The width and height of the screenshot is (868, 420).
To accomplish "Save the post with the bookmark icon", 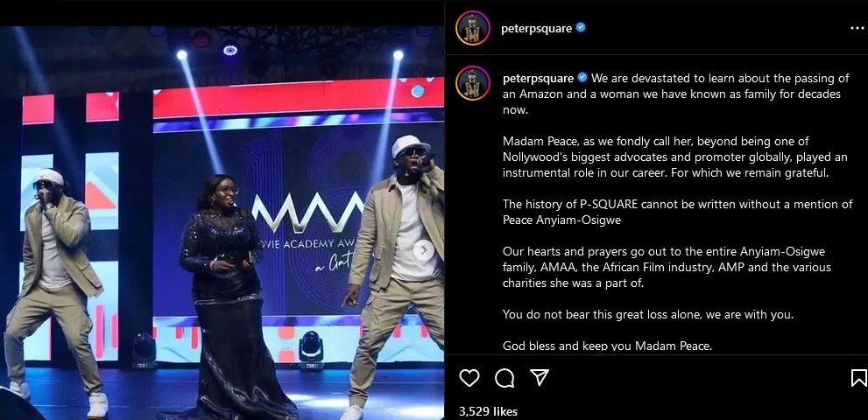I will [x=858, y=378].
